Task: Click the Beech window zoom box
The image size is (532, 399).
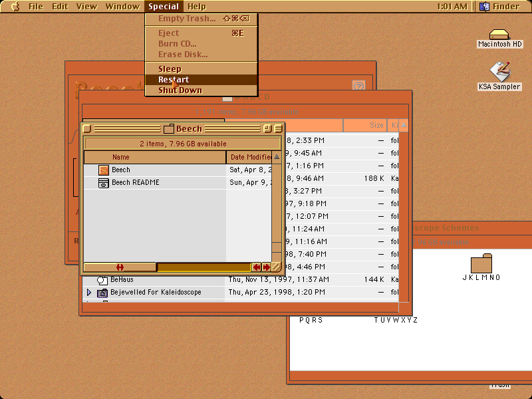Action: point(267,128)
